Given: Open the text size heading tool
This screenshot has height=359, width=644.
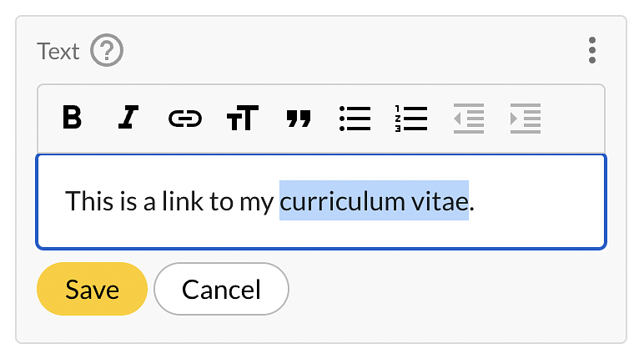Looking at the screenshot, I should [x=242, y=119].
